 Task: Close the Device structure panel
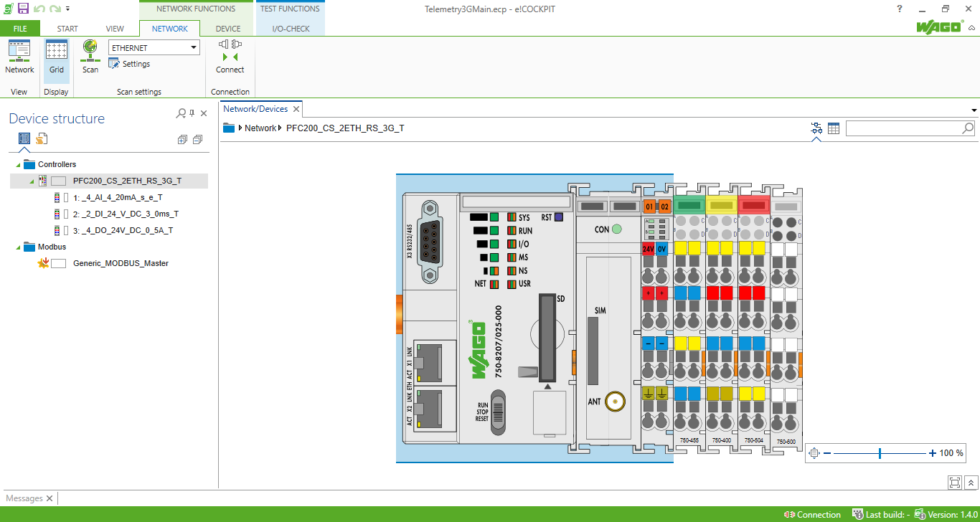[x=204, y=113]
